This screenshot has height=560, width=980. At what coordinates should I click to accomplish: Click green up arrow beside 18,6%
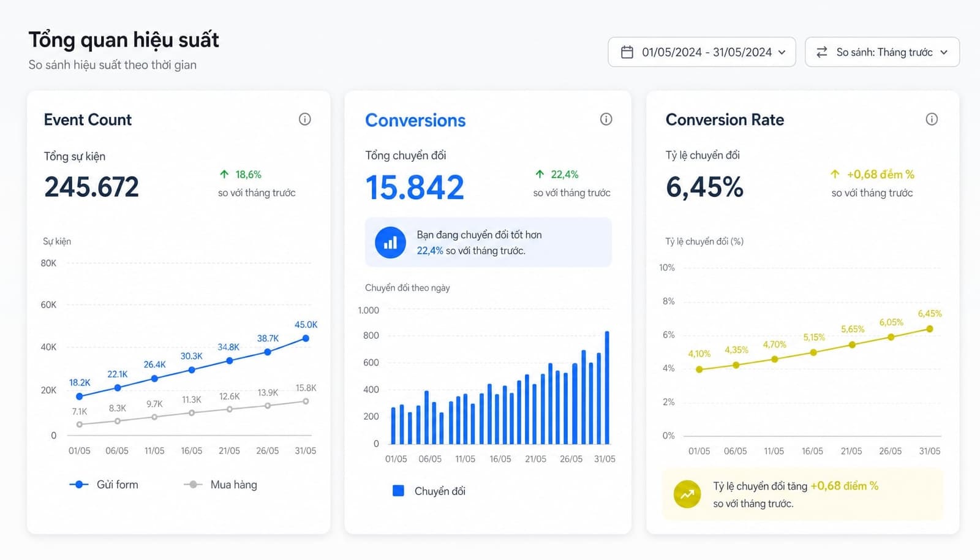click(x=224, y=175)
